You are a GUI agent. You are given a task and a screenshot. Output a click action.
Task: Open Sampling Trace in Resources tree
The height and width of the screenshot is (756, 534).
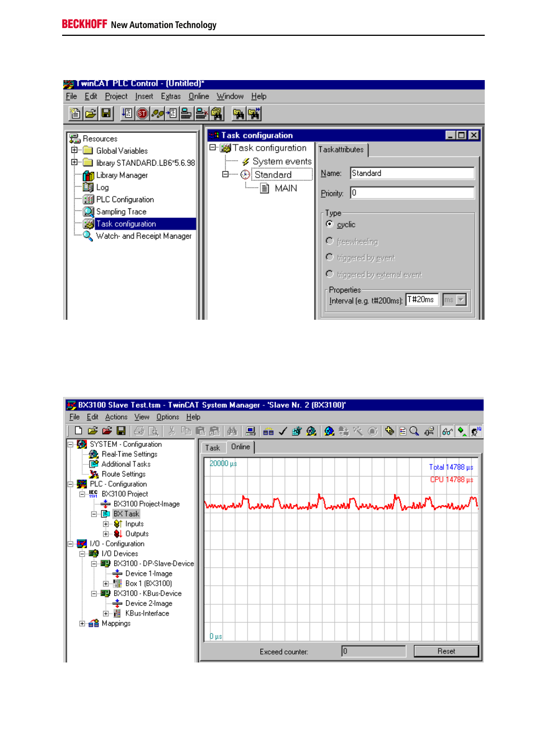pyautogui.click(x=121, y=212)
